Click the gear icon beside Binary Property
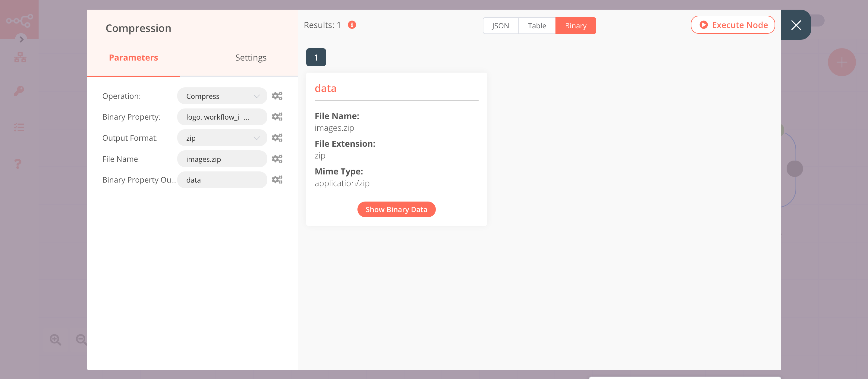This screenshot has height=379, width=868. (x=277, y=117)
